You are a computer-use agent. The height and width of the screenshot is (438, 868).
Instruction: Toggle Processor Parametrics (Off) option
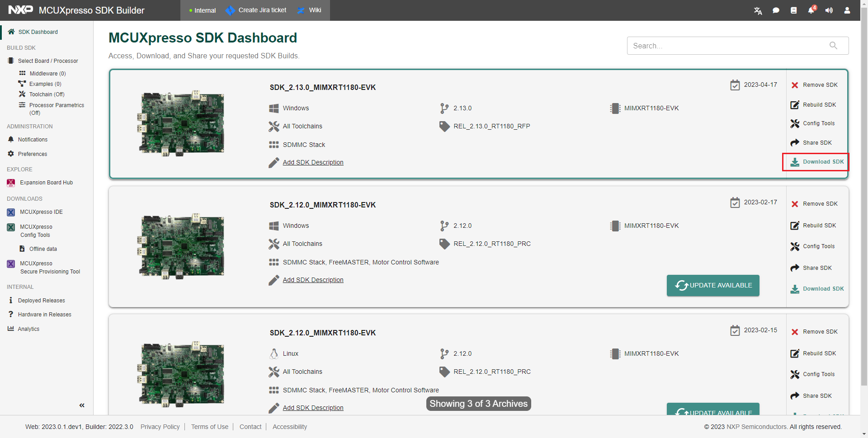[x=57, y=105]
